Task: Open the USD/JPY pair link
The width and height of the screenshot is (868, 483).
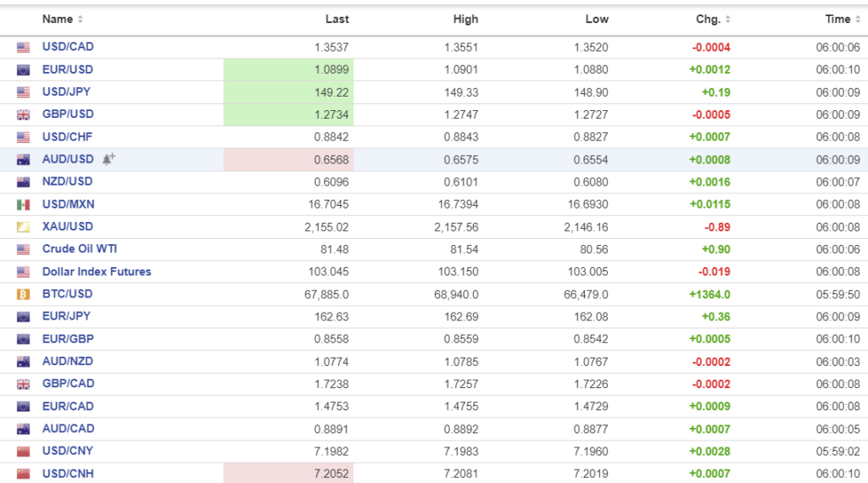Action: click(x=68, y=92)
